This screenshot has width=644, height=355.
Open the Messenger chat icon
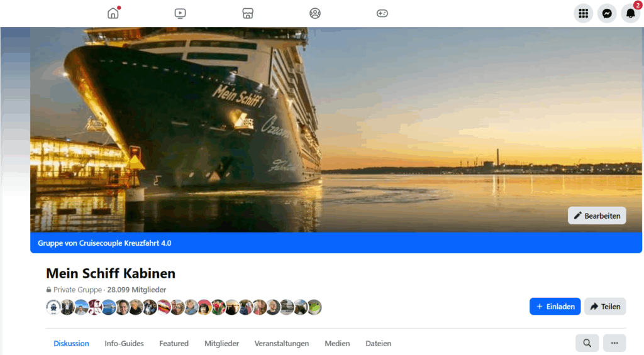[607, 14]
